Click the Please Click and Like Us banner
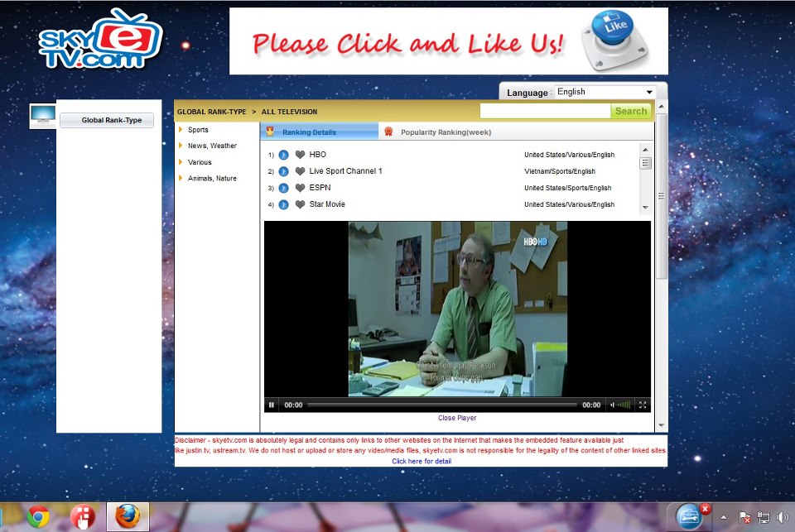Screen dimensions: 795x532 (x=449, y=41)
